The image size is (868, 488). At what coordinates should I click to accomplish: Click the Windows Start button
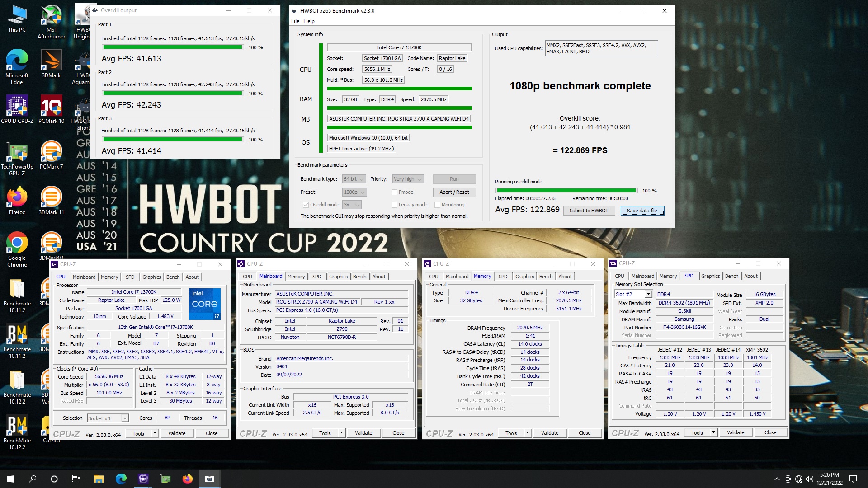pyautogui.click(x=11, y=479)
